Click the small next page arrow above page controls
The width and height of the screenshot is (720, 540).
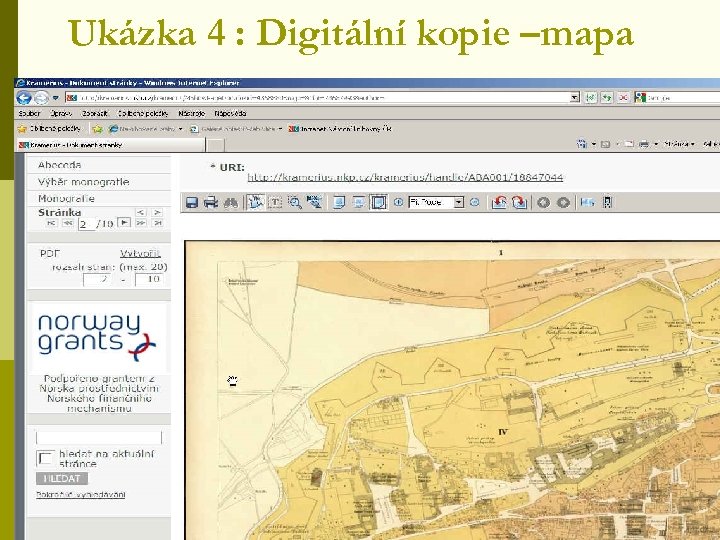(158, 212)
